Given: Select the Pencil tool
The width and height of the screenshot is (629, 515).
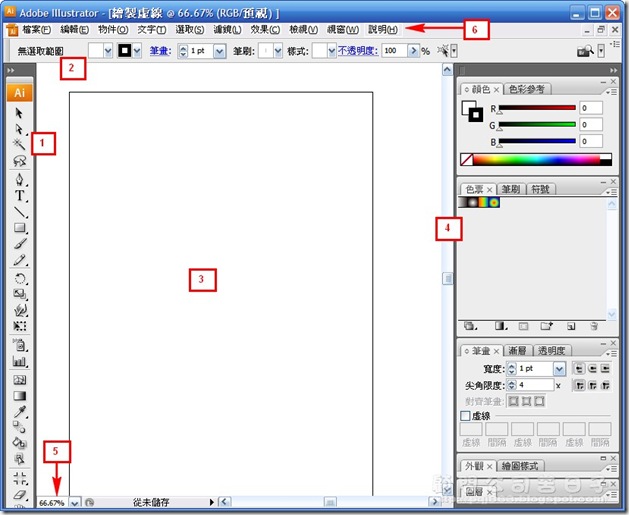Looking at the screenshot, I should click(20, 260).
